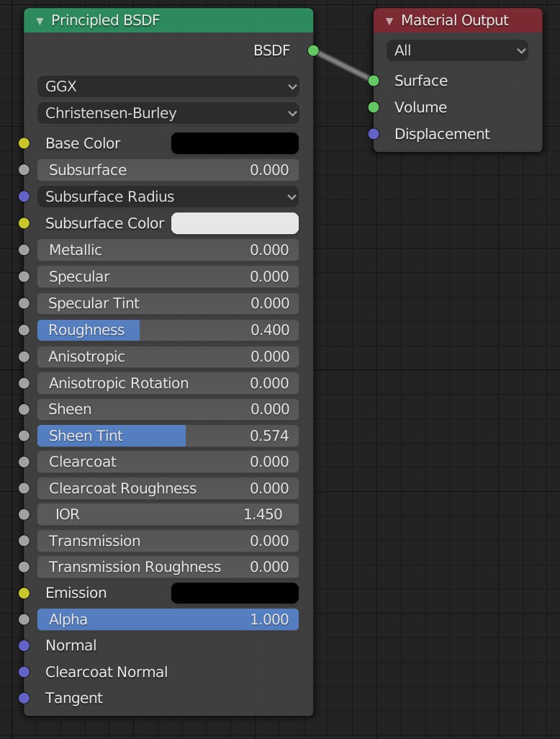Expand the Subsurface Radius dropdown
The height and width of the screenshot is (739, 560).
point(168,197)
